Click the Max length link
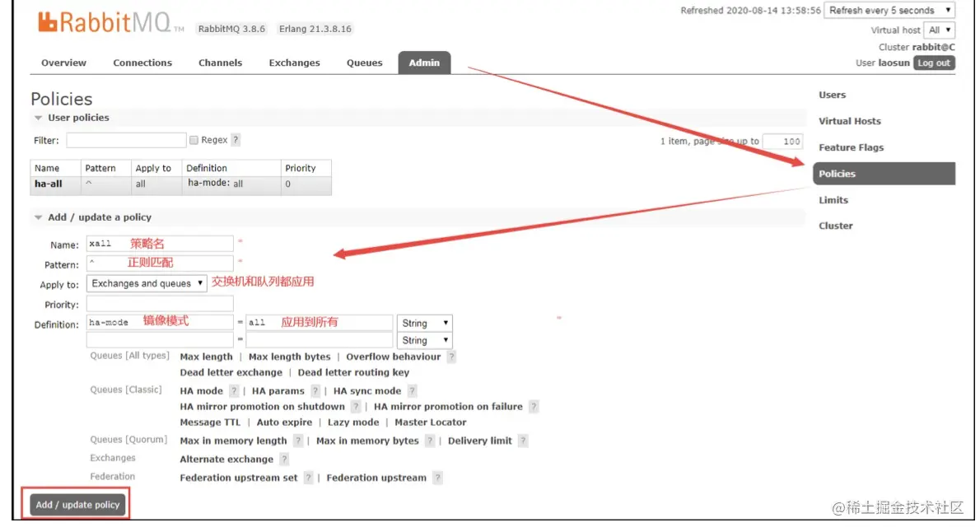Screen dimensions: 980x532 [206, 357]
